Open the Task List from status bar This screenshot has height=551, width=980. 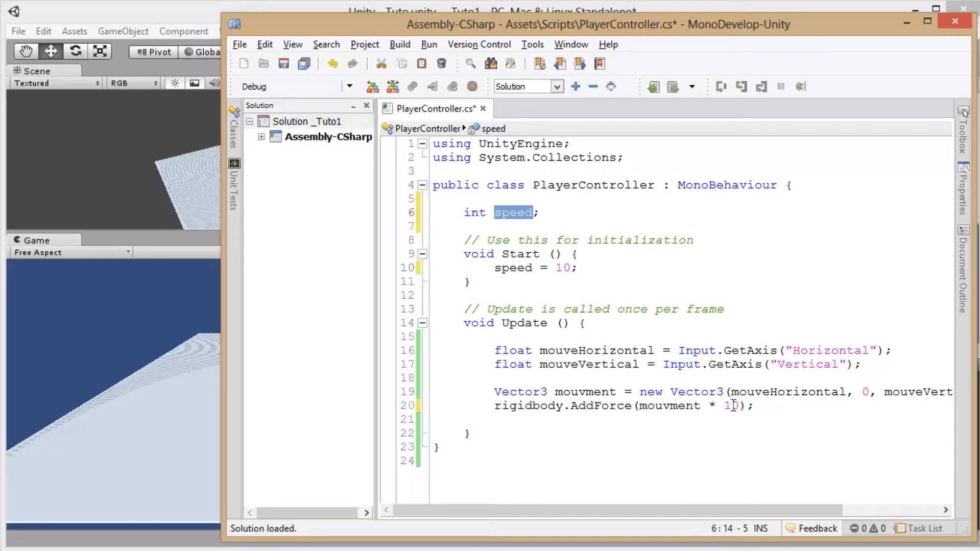click(x=923, y=528)
